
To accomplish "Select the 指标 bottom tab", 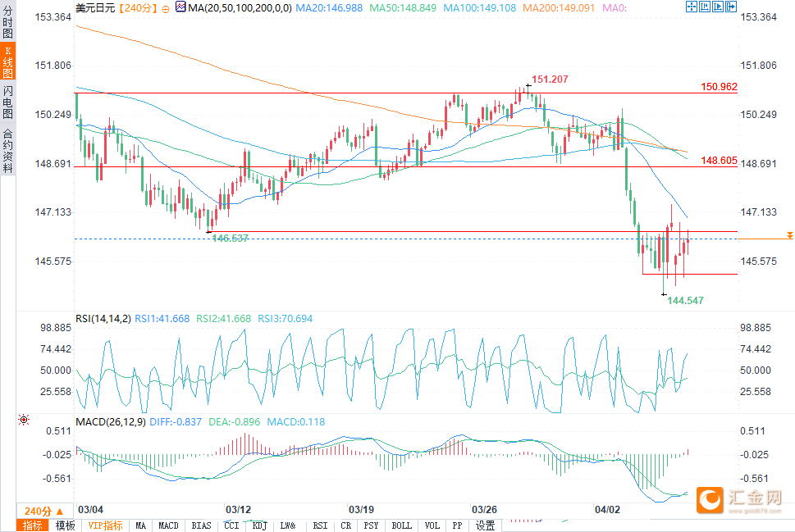I will (33, 525).
